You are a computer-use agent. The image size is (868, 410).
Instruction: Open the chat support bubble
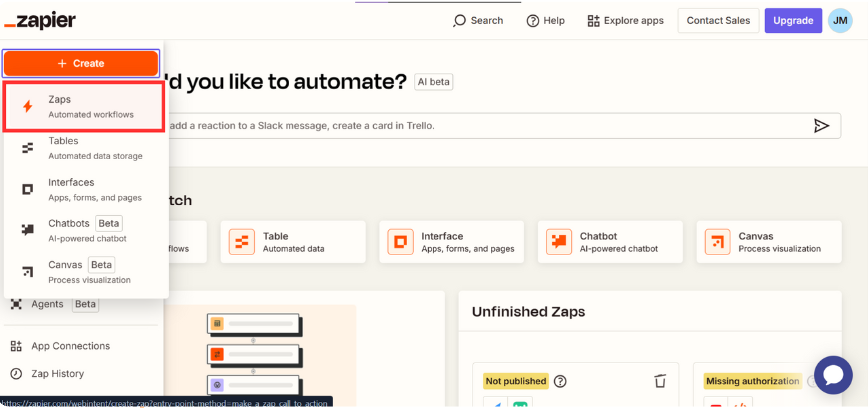pos(833,375)
